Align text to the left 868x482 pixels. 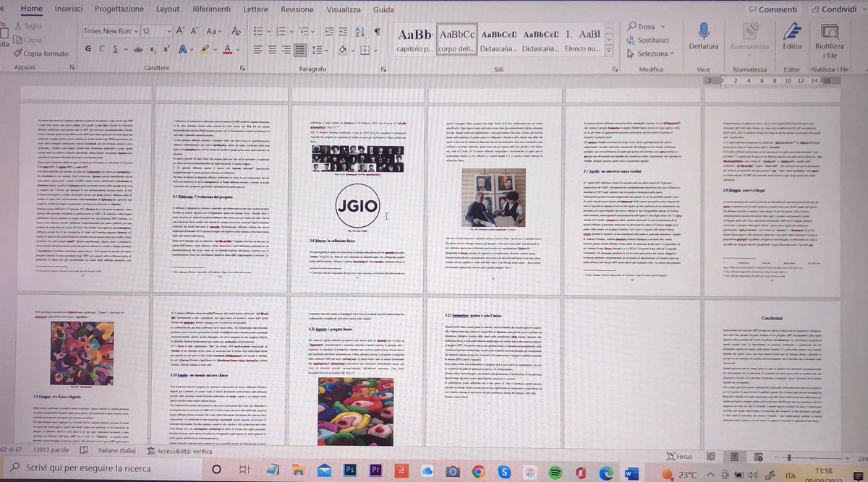pyautogui.click(x=259, y=49)
